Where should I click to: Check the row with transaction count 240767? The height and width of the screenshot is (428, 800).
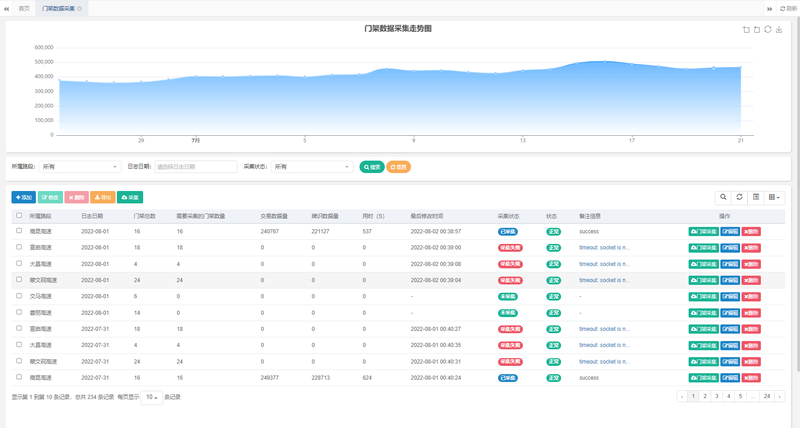pos(19,231)
